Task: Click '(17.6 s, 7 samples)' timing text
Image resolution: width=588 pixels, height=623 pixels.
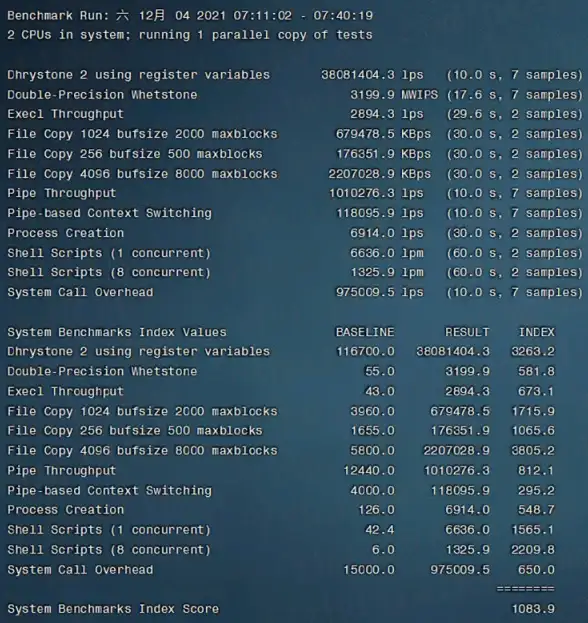Action: [x=514, y=95]
